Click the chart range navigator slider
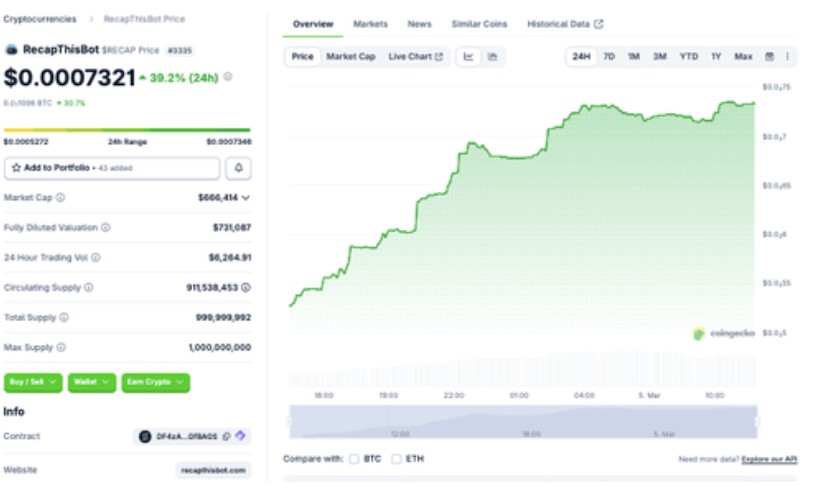The width and height of the screenshot is (833, 499). [522, 422]
